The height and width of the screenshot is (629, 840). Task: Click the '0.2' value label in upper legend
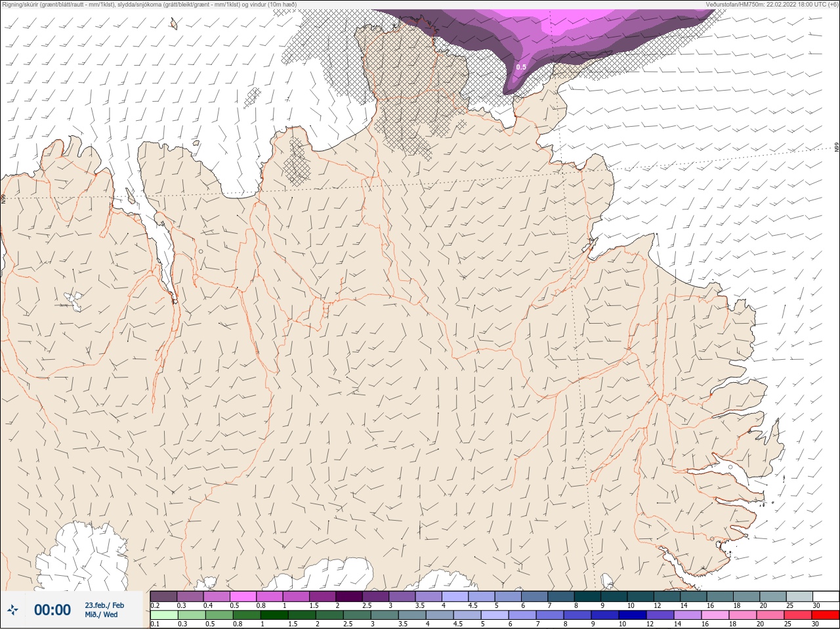tap(155, 606)
